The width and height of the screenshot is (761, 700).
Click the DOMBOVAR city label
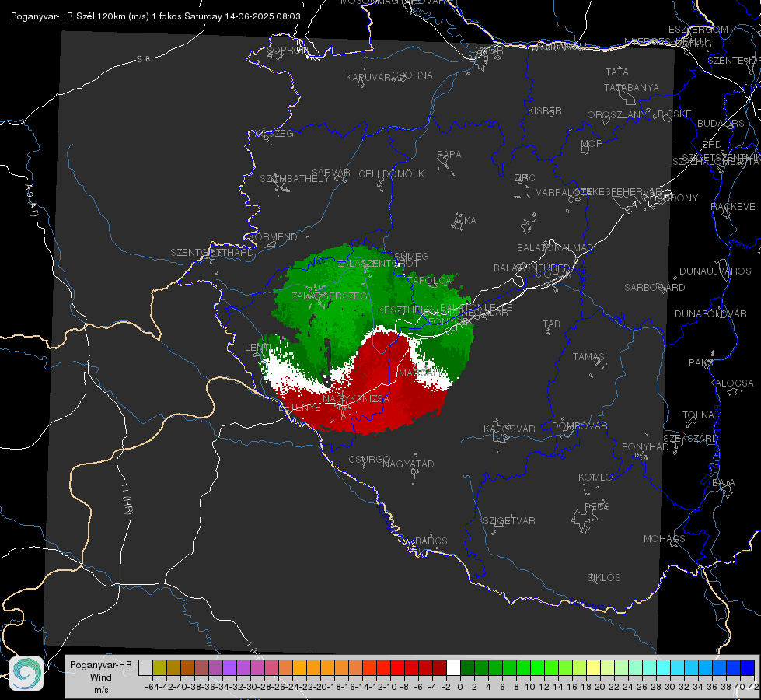pyautogui.click(x=579, y=426)
